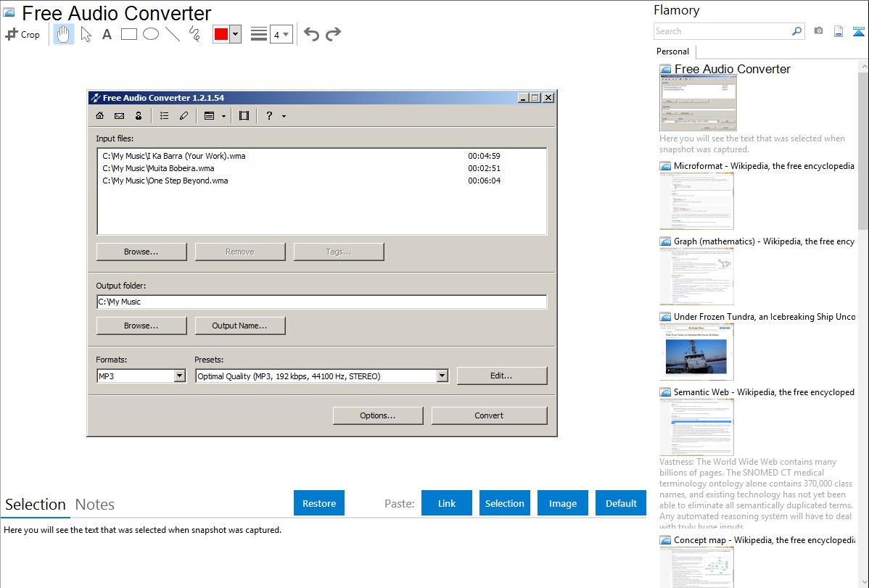Click the Remove button

pos(240,252)
